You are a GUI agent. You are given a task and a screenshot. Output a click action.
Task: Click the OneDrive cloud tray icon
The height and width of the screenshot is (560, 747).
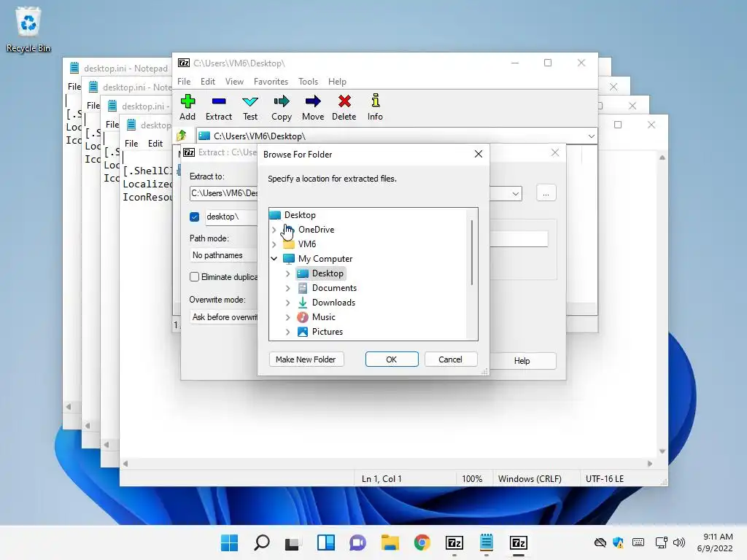600,542
